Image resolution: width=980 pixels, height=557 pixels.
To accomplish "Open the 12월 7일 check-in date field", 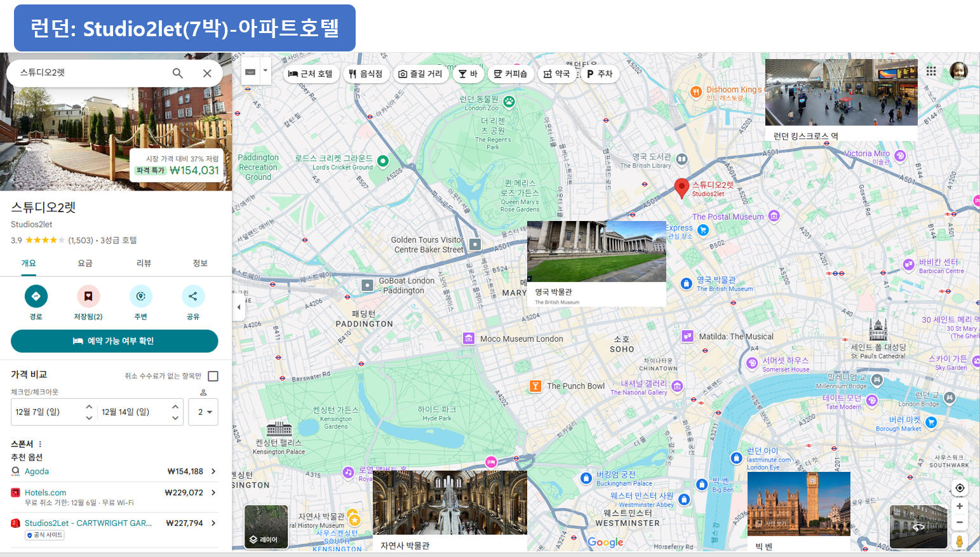I will click(48, 412).
